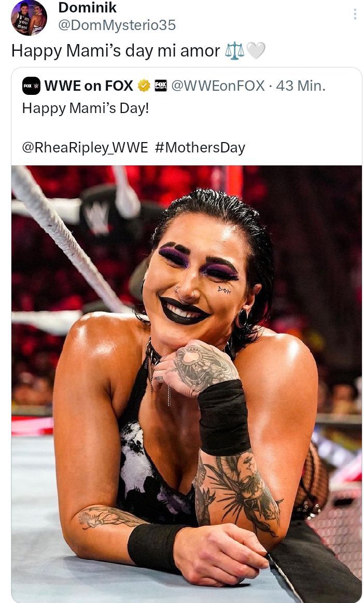Click the gold verified checkmark badge
This screenshot has height=603, width=364.
coord(144,86)
